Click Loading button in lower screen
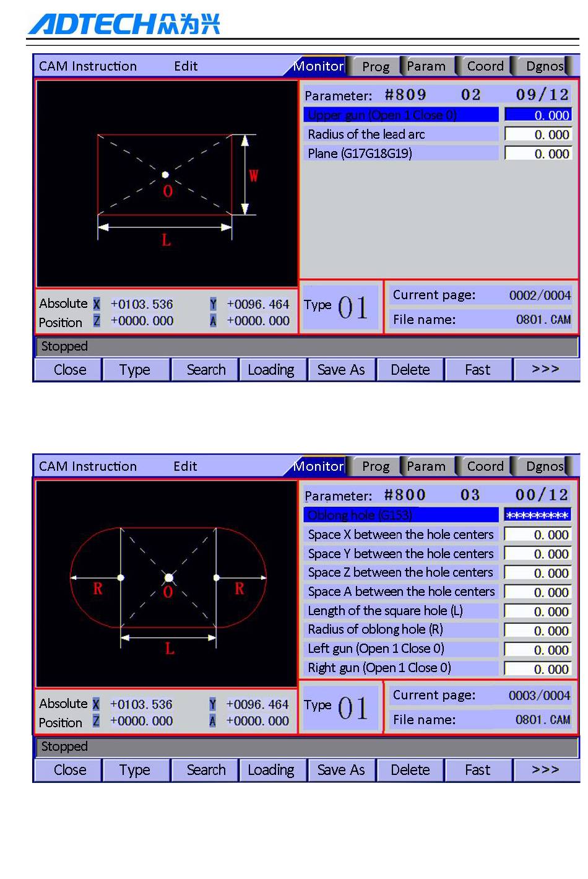The image size is (588, 879). point(272,770)
